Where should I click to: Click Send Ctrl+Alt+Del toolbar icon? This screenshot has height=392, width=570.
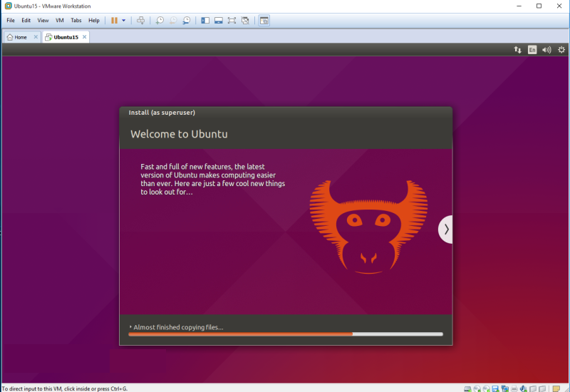(141, 21)
